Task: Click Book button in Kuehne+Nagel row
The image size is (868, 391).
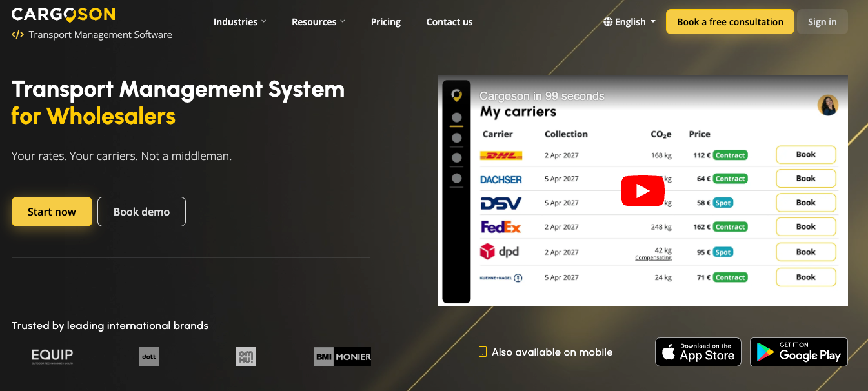Action: click(805, 277)
